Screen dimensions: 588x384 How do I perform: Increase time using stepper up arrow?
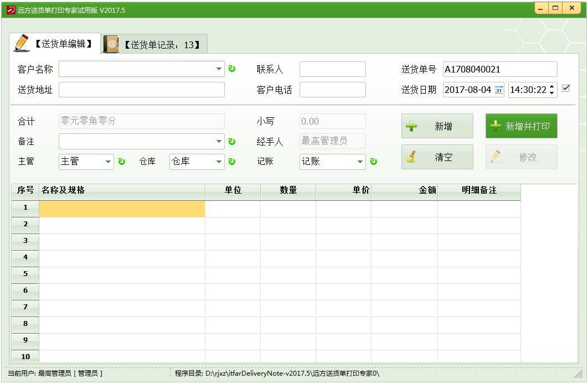tap(552, 86)
